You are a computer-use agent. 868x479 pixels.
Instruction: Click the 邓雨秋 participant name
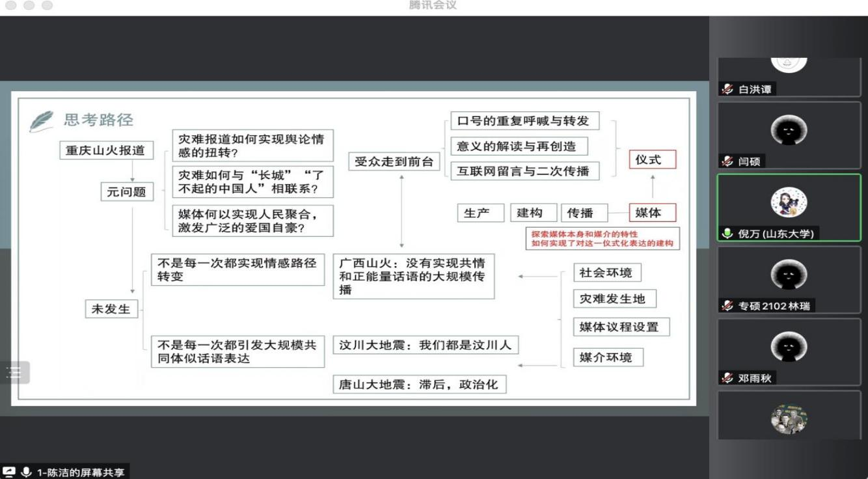(x=754, y=378)
